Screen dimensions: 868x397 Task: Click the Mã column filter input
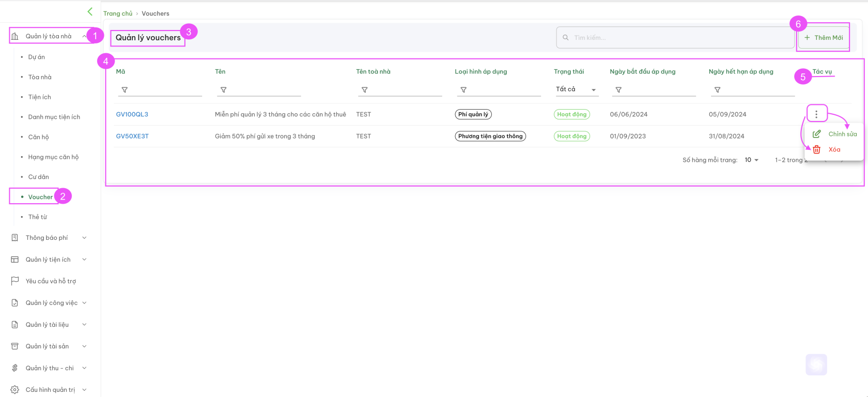(159, 90)
